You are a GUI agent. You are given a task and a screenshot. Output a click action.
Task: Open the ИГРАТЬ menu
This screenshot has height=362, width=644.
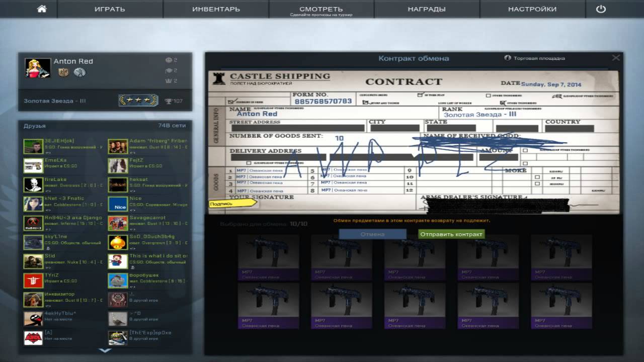pos(110,9)
